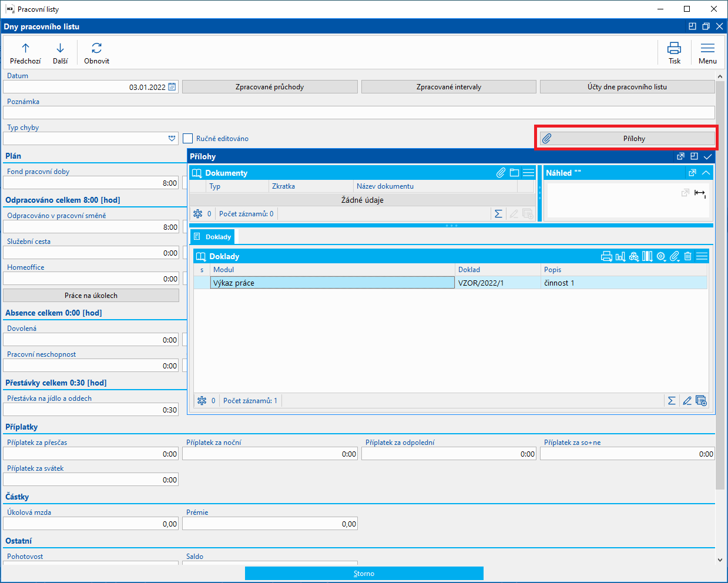Click the Název dokumentu column header
Screen dimensions: 728x583
coord(435,186)
